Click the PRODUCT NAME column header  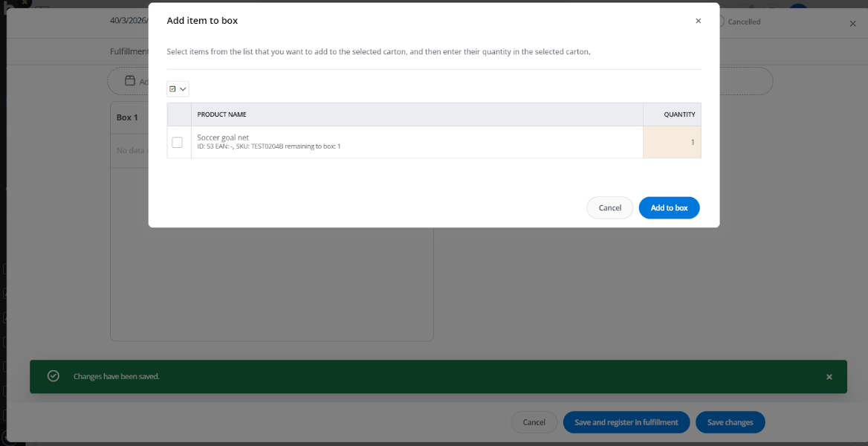tap(221, 114)
